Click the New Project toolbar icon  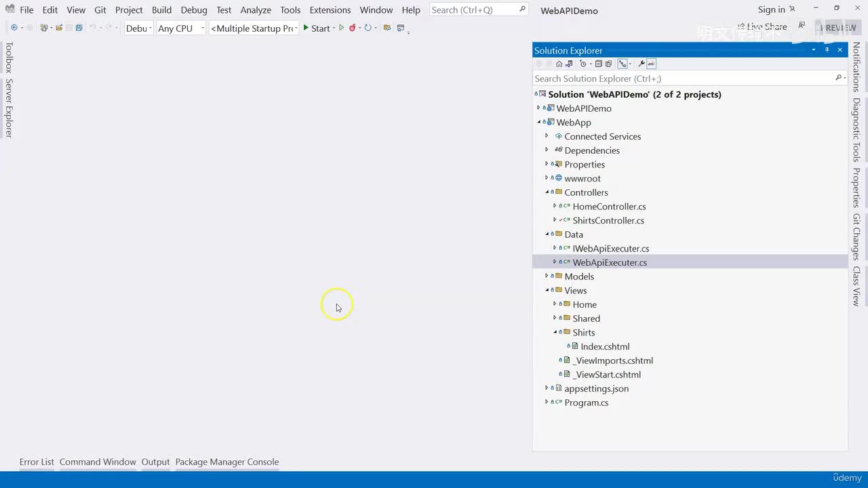click(44, 28)
